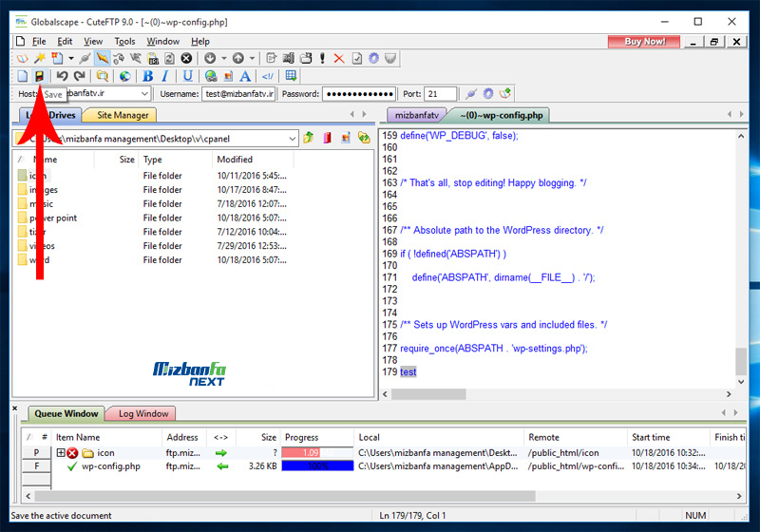The height and width of the screenshot is (532, 760).
Task: Apply Bold formatting in editor toolbar
Action: click(x=147, y=76)
